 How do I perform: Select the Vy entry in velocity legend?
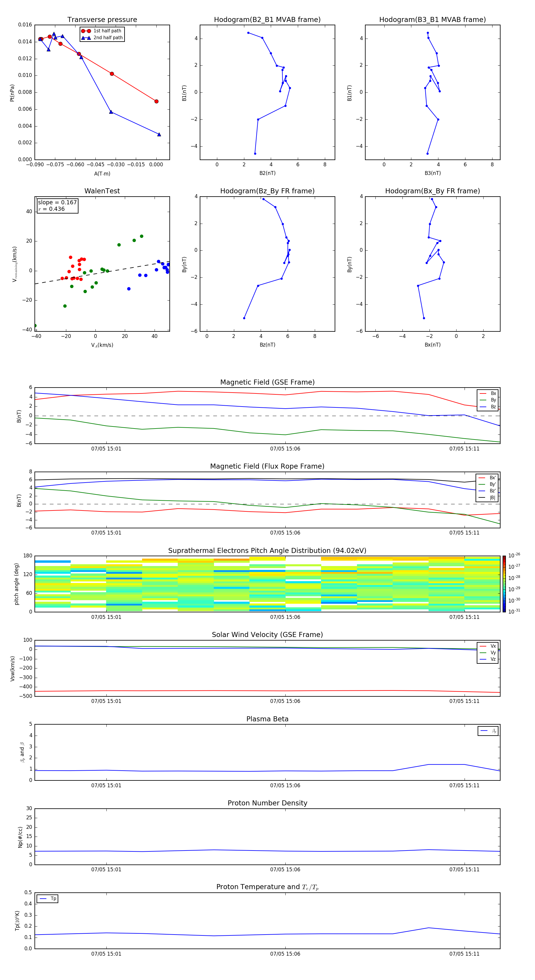coord(488,652)
